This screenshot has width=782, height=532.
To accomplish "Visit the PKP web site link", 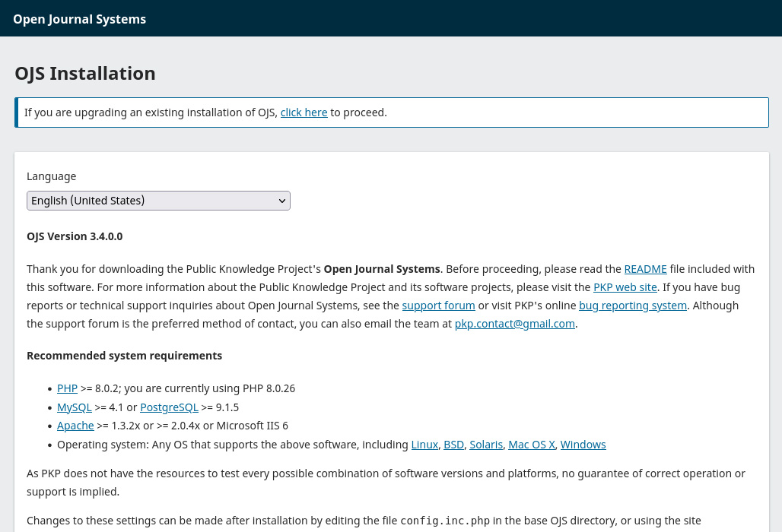I will [x=625, y=287].
